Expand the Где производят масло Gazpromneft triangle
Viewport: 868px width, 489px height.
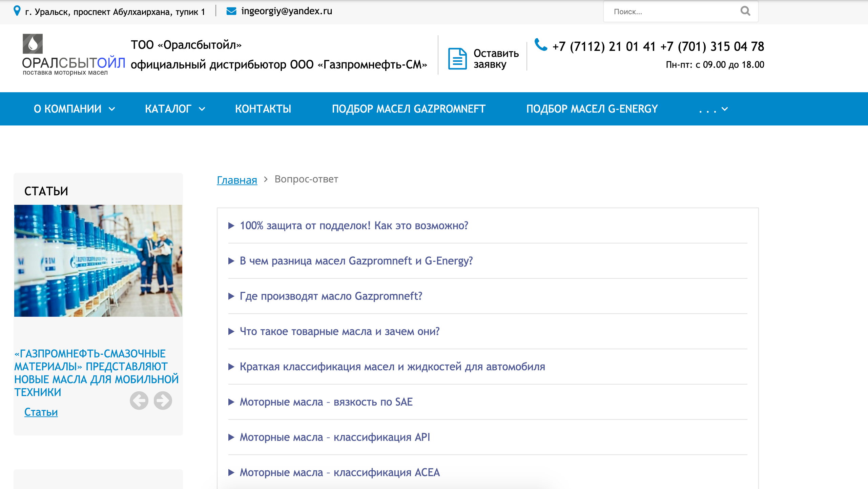click(231, 296)
